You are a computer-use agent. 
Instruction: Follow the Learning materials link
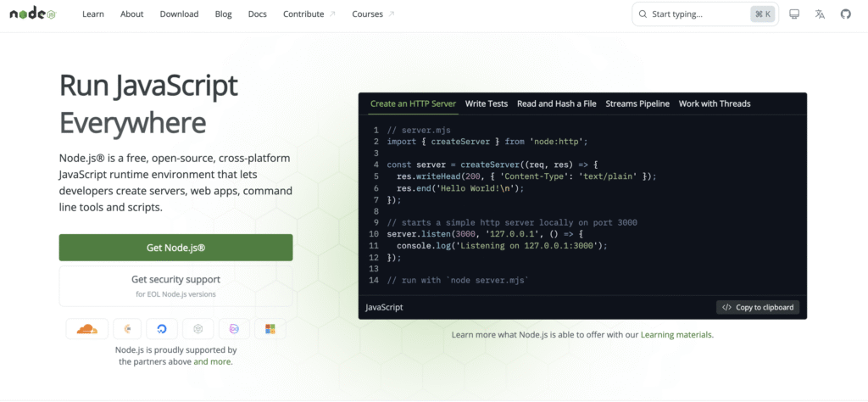click(x=676, y=334)
